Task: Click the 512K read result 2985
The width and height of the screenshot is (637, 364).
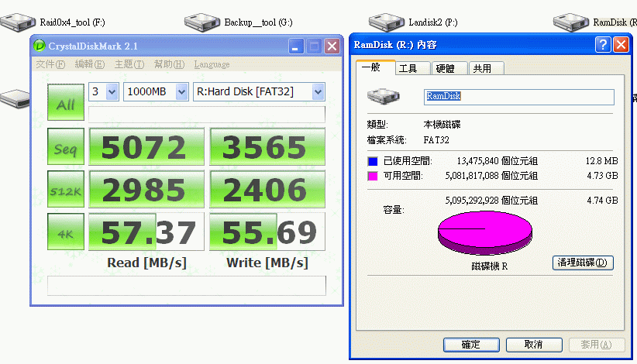Action: click(x=146, y=189)
